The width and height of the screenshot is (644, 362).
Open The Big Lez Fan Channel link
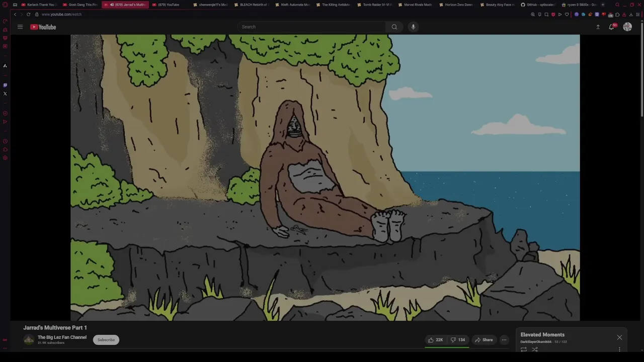62,337
